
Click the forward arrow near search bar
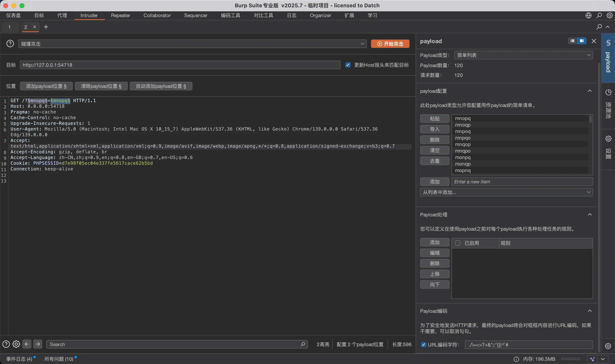click(x=38, y=344)
